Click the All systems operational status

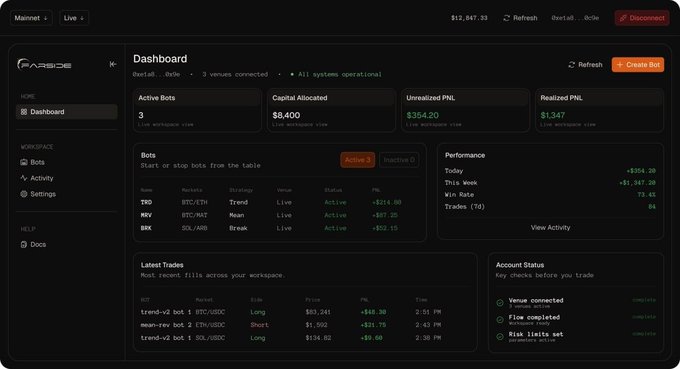tap(336, 75)
